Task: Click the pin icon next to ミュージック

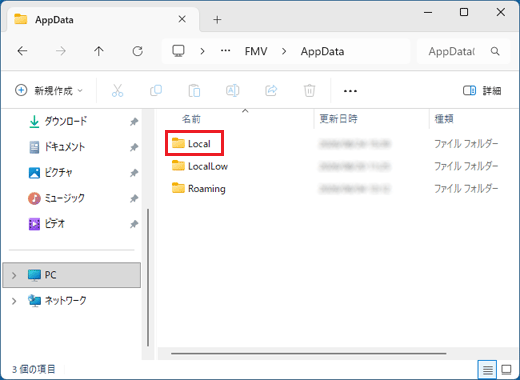Action: click(134, 199)
